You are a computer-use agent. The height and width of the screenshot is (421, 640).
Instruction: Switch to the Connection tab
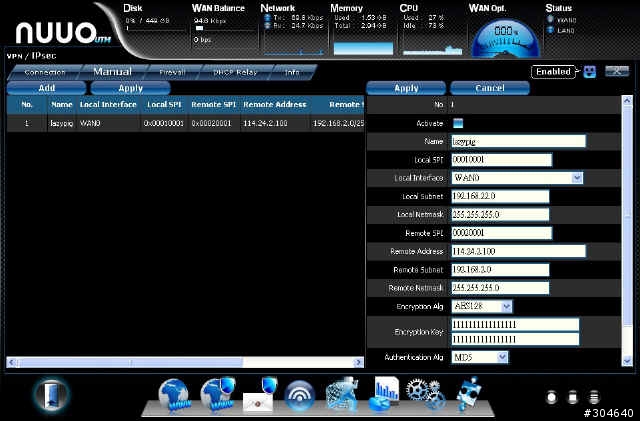pyautogui.click(x=44, y=72)
